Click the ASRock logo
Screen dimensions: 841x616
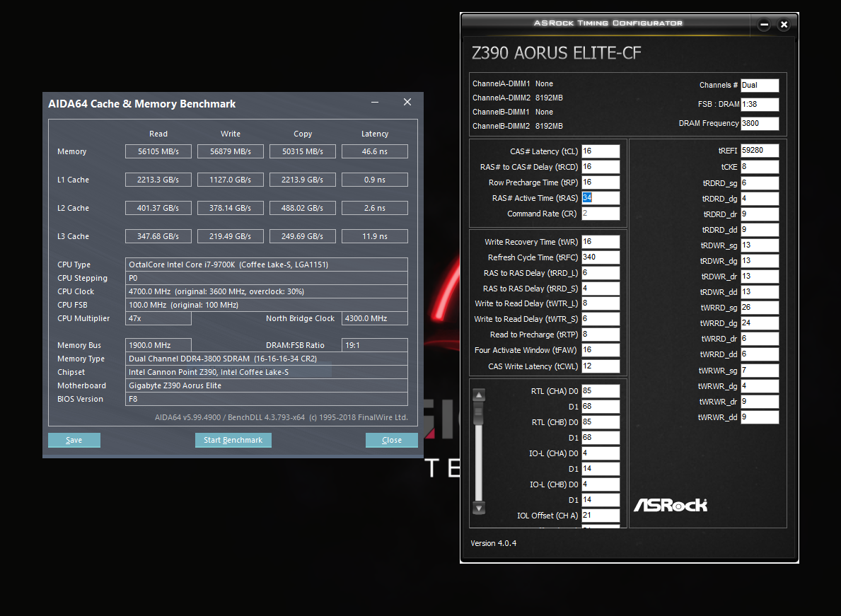[671, 505]
